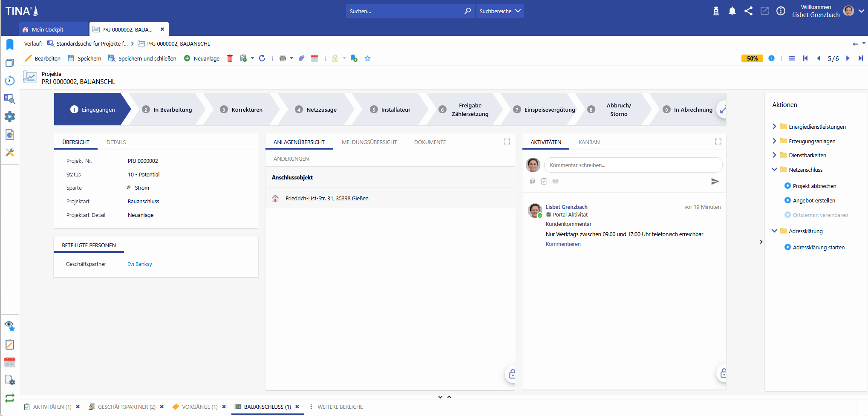This screenshot has height=416, width=868.
Task: Add project to favorites star icon
Action: coord(367,58)
